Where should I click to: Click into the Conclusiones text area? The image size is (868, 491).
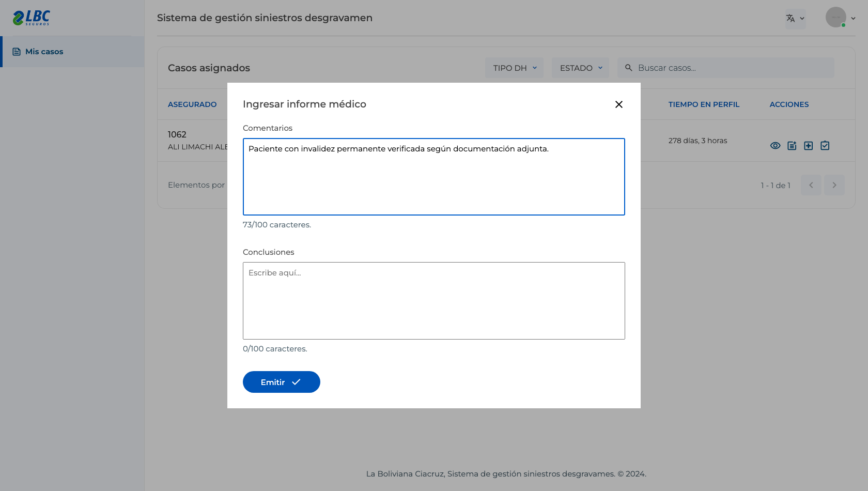pos(434,301)
